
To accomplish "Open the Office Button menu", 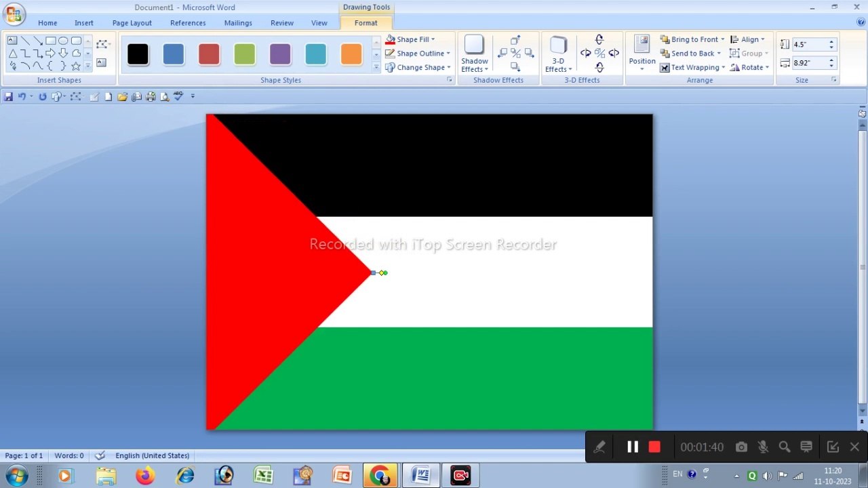I will click(14, 14).
